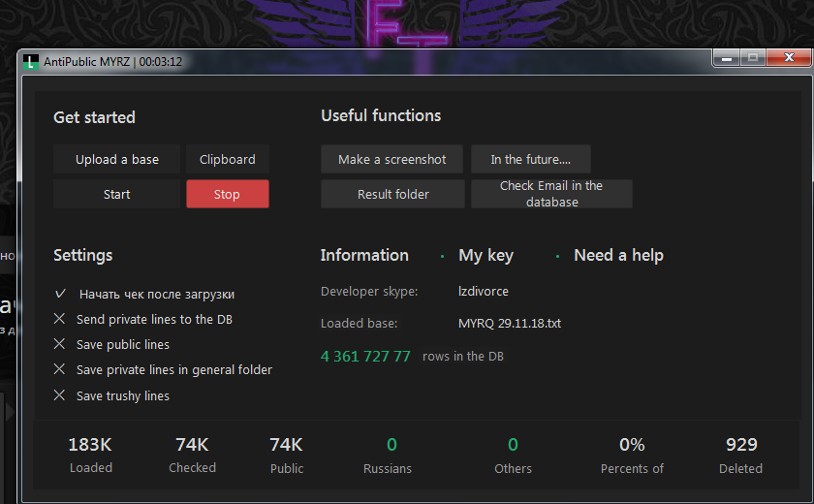Toggle 'Save private lines in general folder'
The height and width of the screenshot is (504, 814).
coord(60,369)
